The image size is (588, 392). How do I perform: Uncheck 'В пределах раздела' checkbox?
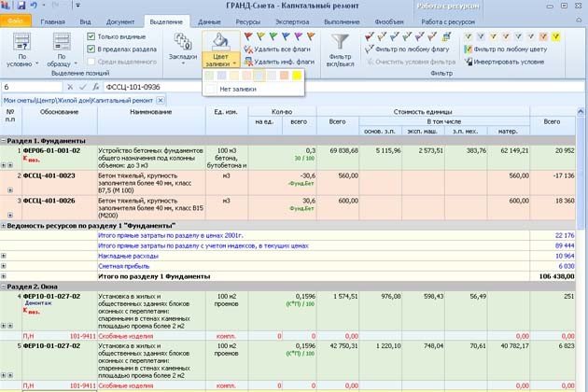click(91, 49)
